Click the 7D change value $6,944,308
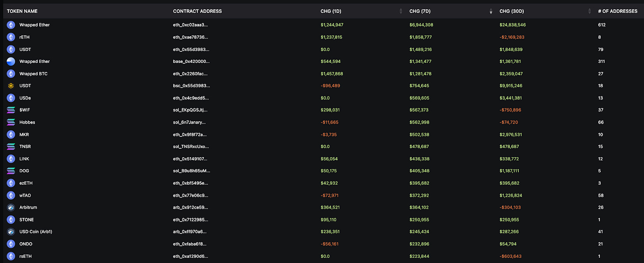 click(421, 25)
